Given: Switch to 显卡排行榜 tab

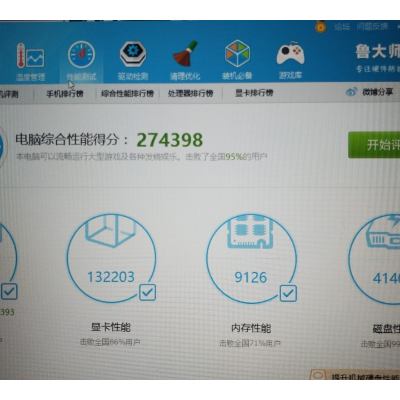Looking at the screenshot, I should (254, 93).
